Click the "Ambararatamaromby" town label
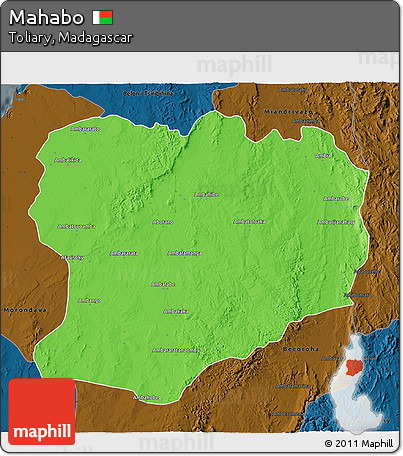 click(x=176, y=350)
